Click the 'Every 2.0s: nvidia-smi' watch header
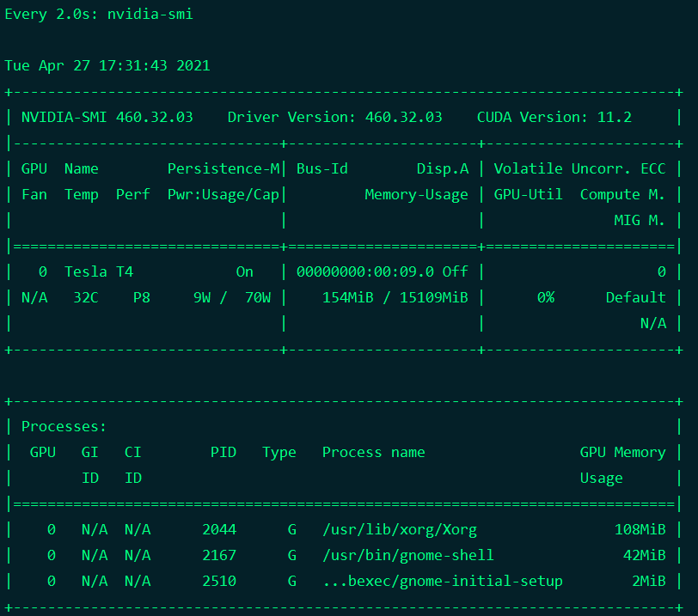 tap(99, 15)
